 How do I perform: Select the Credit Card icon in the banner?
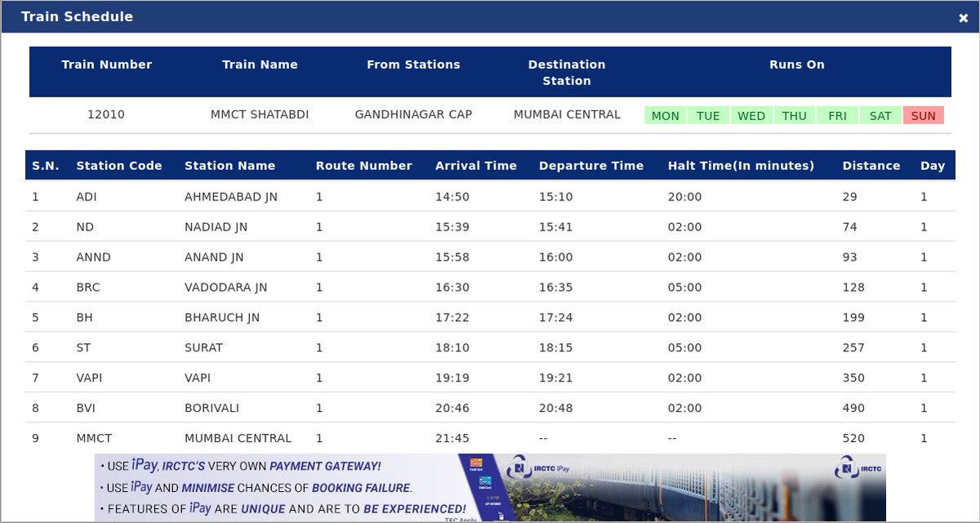476,463
